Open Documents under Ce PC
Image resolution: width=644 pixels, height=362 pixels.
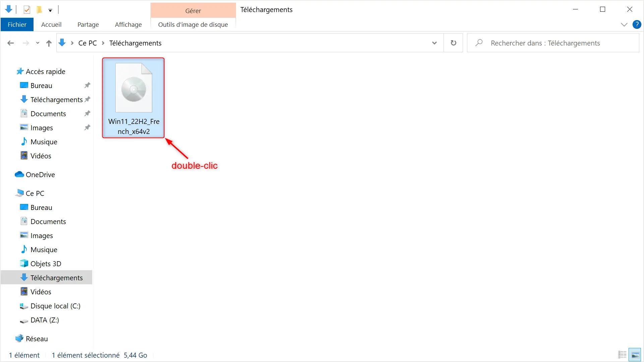pos(48,221)
